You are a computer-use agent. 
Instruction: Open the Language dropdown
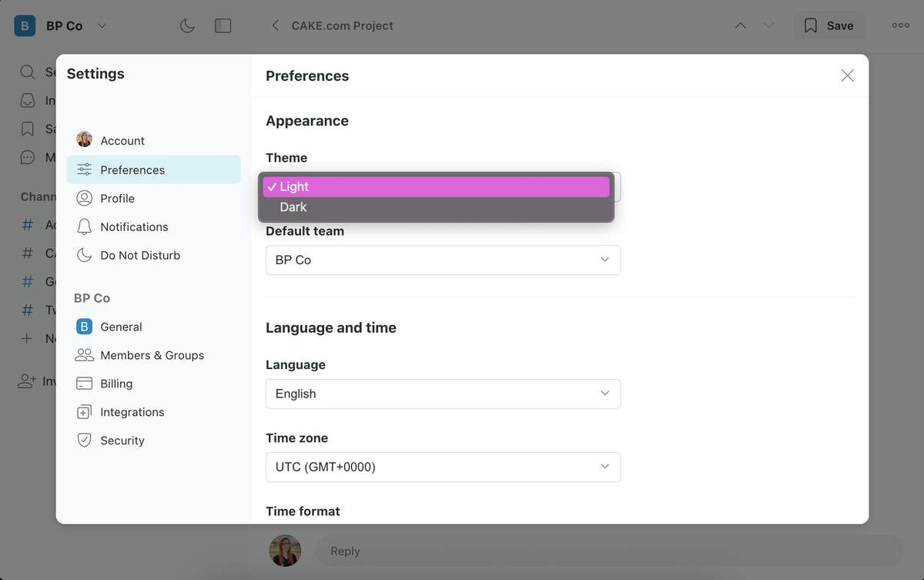(443, 394)
